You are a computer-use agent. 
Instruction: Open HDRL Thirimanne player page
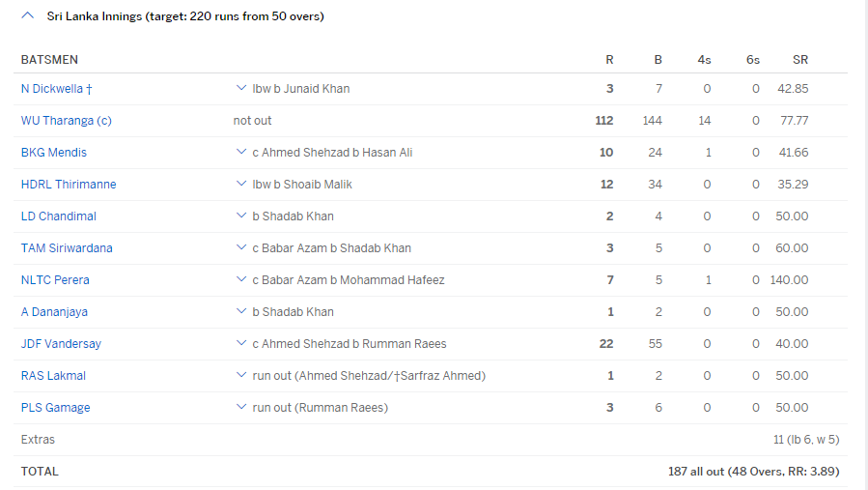(69, 185)
